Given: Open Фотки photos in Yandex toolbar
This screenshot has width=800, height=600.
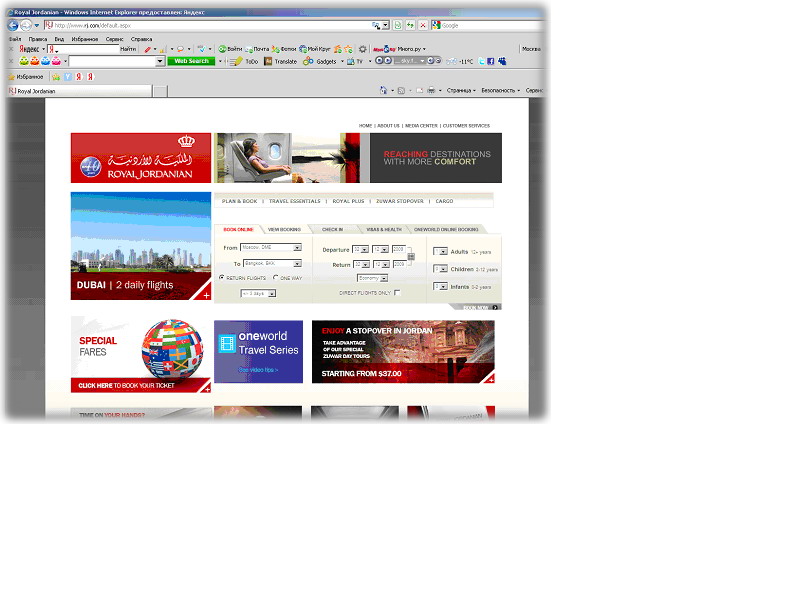Looking at the screenshot, I should click(x=284, y=49).
